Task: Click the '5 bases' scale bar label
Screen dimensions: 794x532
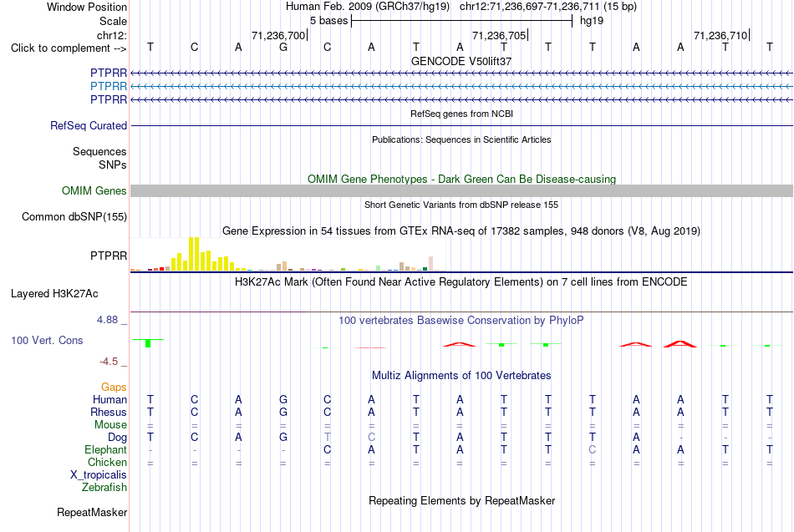Action: tap(329, 21)
